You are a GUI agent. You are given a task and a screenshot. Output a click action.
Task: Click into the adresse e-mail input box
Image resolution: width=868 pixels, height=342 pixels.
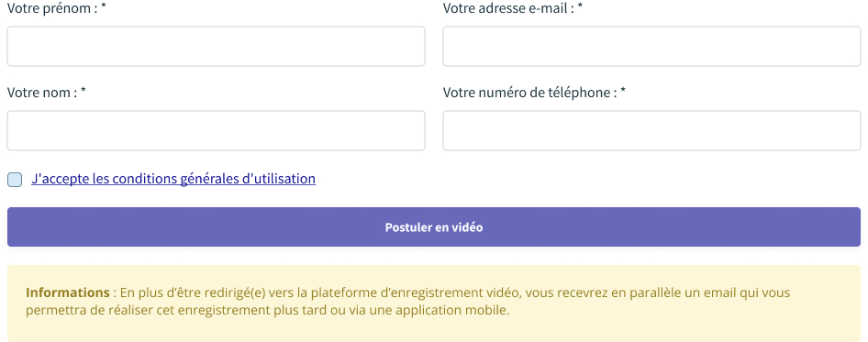(651, 47)
